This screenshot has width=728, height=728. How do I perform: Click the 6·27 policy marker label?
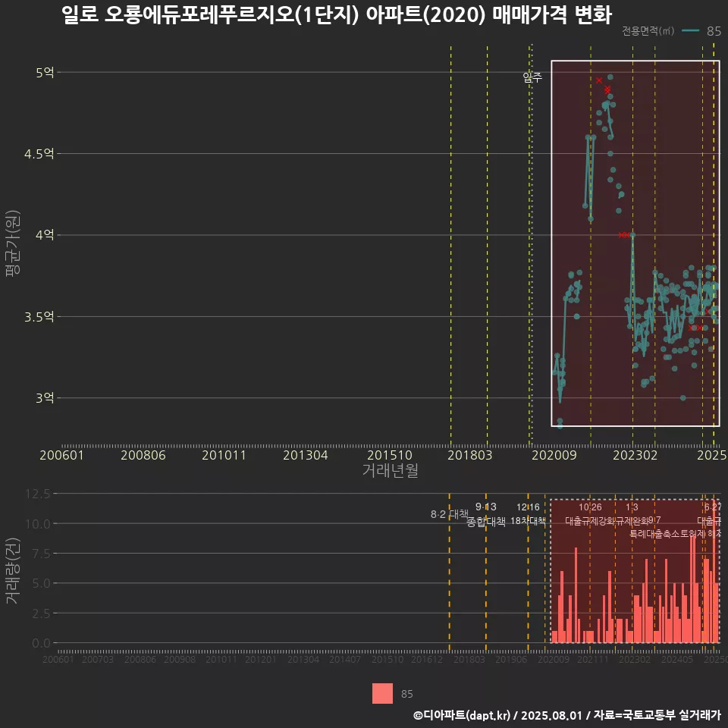tap(713, 507)
